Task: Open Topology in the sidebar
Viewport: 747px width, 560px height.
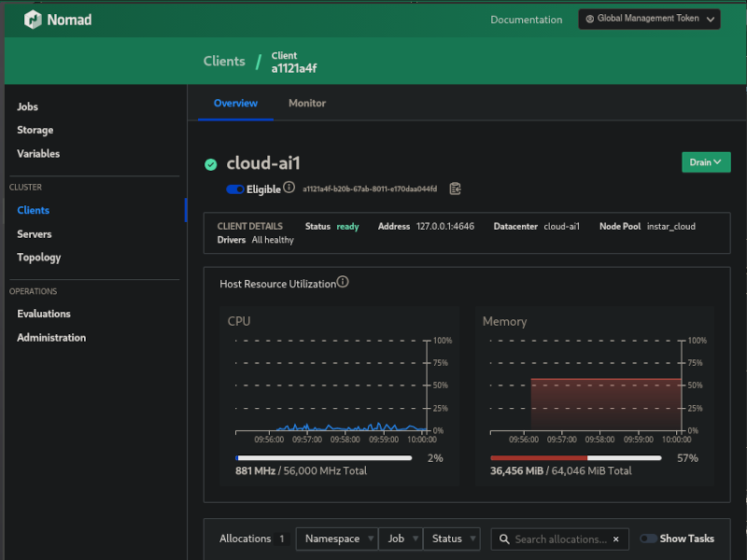Action: pos(39,258)
